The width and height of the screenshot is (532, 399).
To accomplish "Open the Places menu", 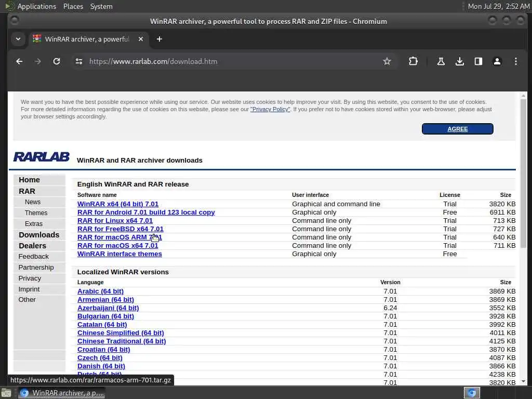I will pyautogui.click(x=73, y=6).
